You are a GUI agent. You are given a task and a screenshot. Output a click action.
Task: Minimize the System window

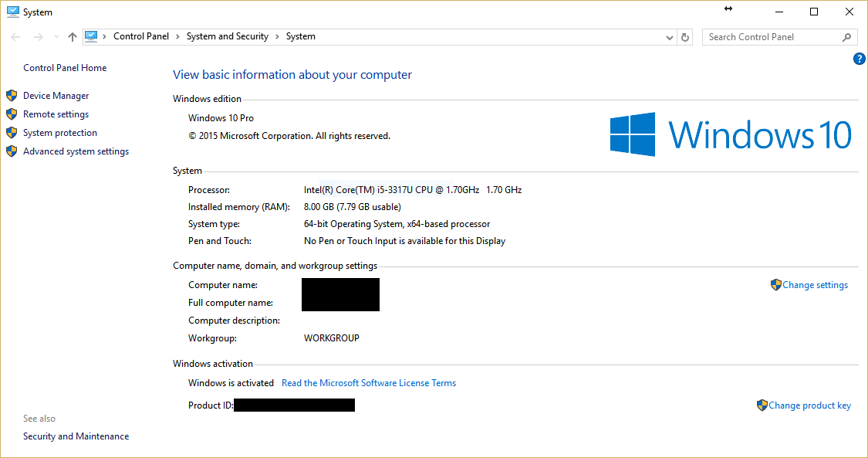pos(779,12)
